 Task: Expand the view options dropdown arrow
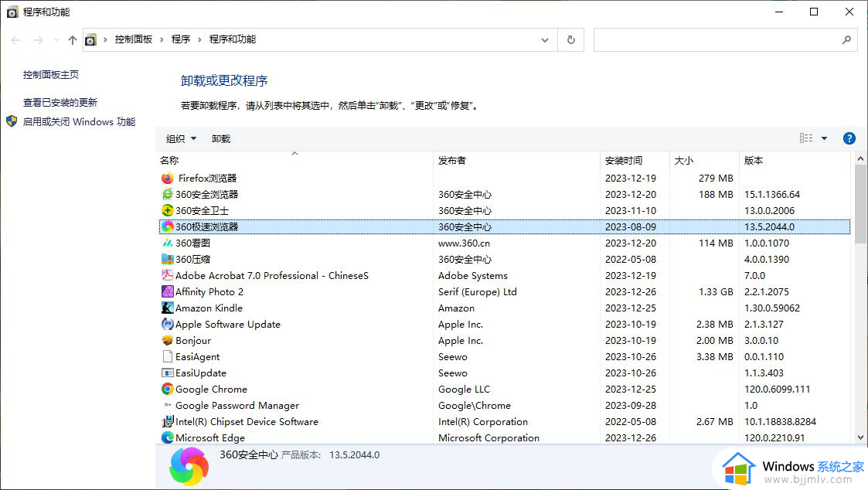[x=824, y=138]
